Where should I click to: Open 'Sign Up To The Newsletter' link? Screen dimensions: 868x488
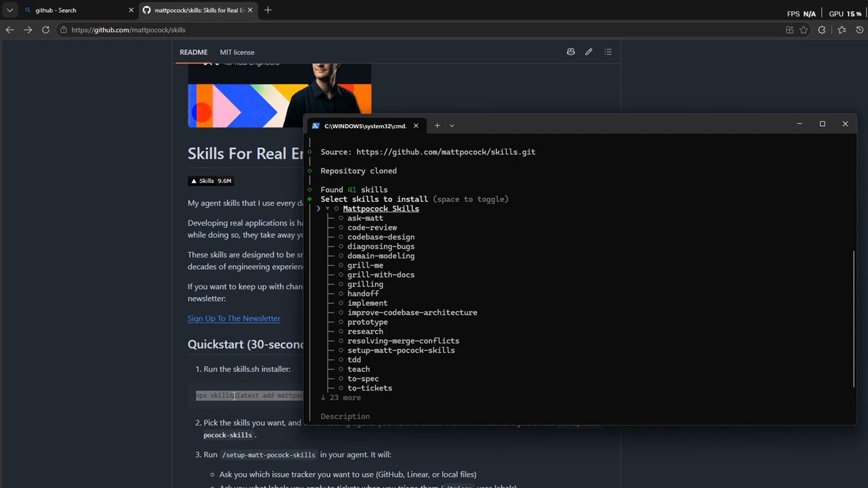234,319
